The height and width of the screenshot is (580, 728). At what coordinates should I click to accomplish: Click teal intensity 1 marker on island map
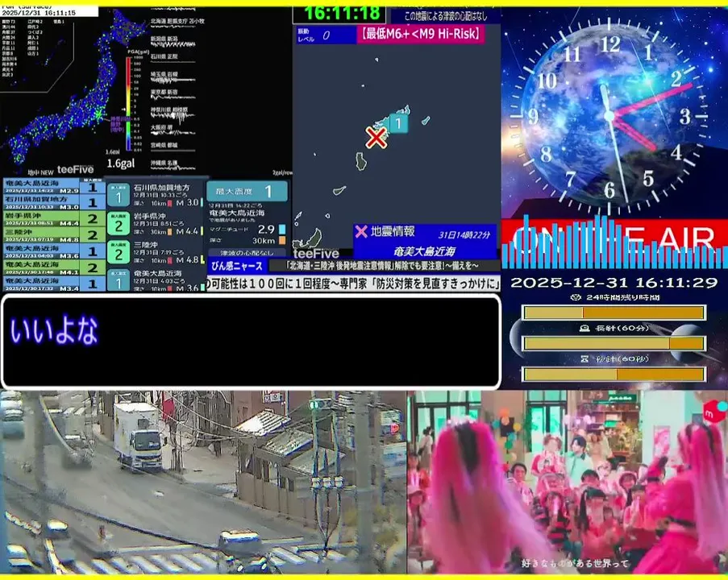(398, 123)
